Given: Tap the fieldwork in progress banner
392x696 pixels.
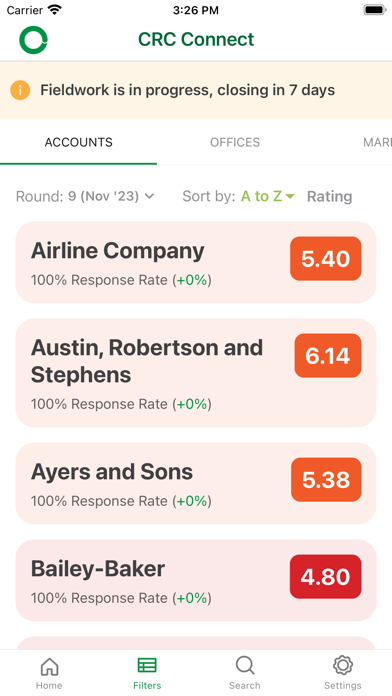Looking at the screenshot, I should coord(196,91).
